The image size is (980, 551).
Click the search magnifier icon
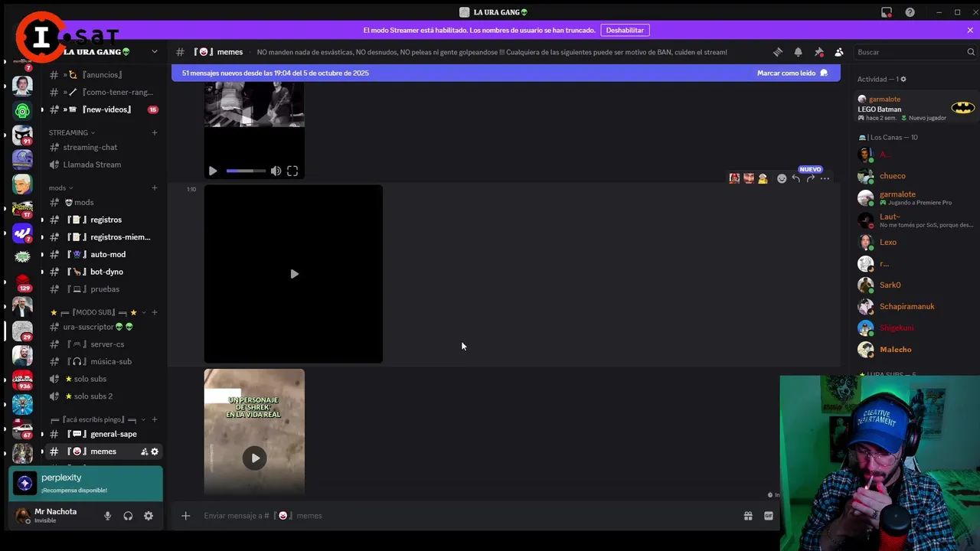point(971,52)
